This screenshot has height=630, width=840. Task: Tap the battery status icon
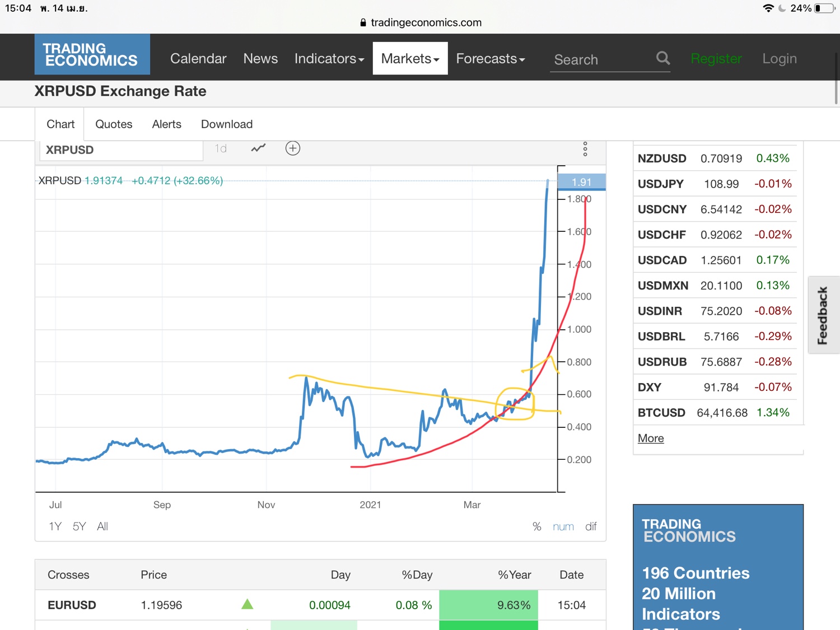point(825,8)
